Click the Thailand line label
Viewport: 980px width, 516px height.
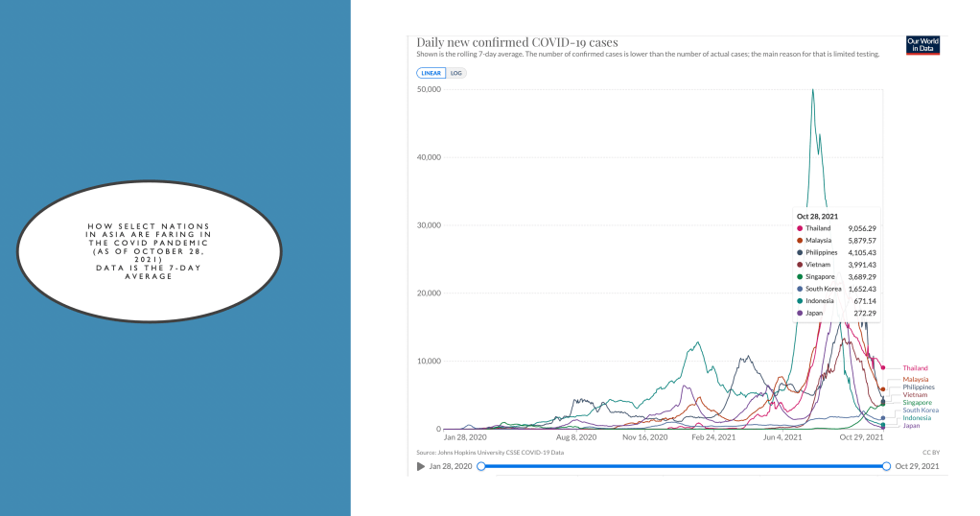pyautogui.click(x=915, y=368)
